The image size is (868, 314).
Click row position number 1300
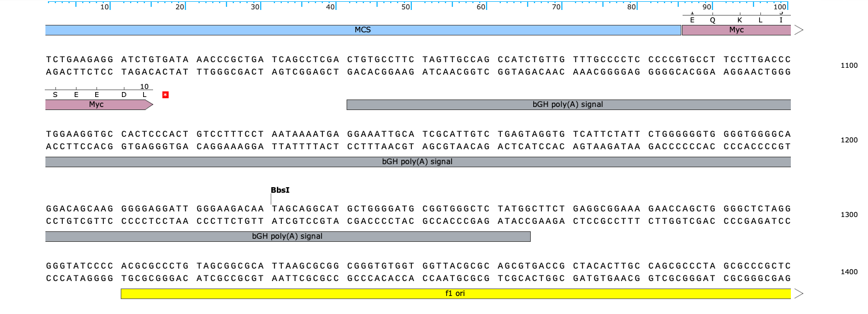pyautogui.click(x=849, y=215)
